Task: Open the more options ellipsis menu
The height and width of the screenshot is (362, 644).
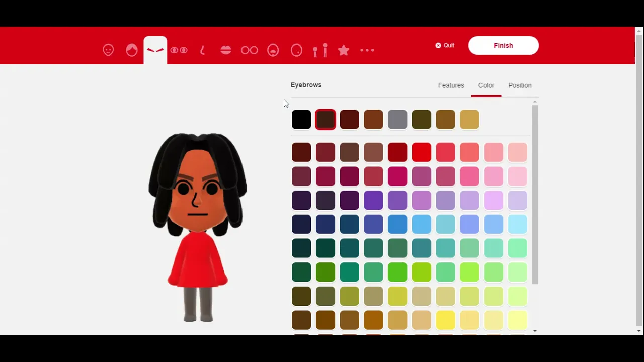Action: 367,50
